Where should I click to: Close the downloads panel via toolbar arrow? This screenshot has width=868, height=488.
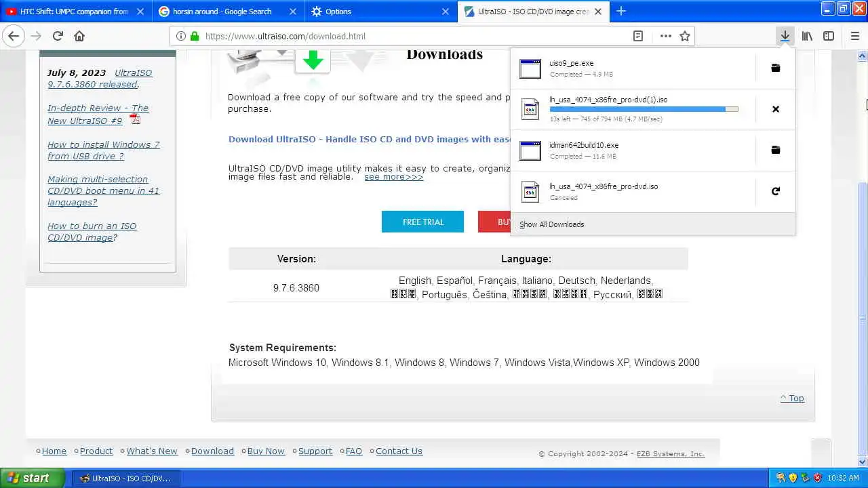pyautogui.click(x=785, y=36)
